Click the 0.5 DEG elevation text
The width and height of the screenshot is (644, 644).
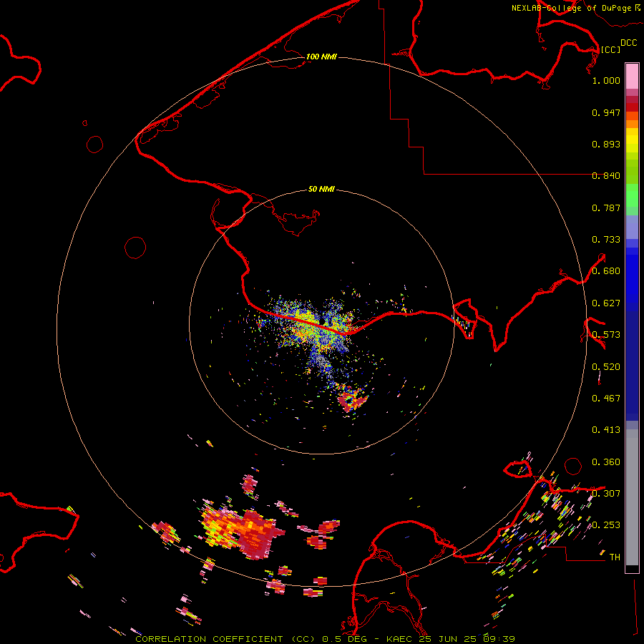[x=345, y=639]
